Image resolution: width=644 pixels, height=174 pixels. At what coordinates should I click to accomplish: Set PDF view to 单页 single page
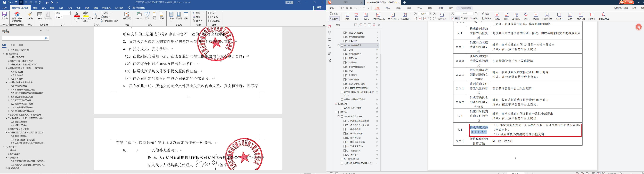(455, 19)
